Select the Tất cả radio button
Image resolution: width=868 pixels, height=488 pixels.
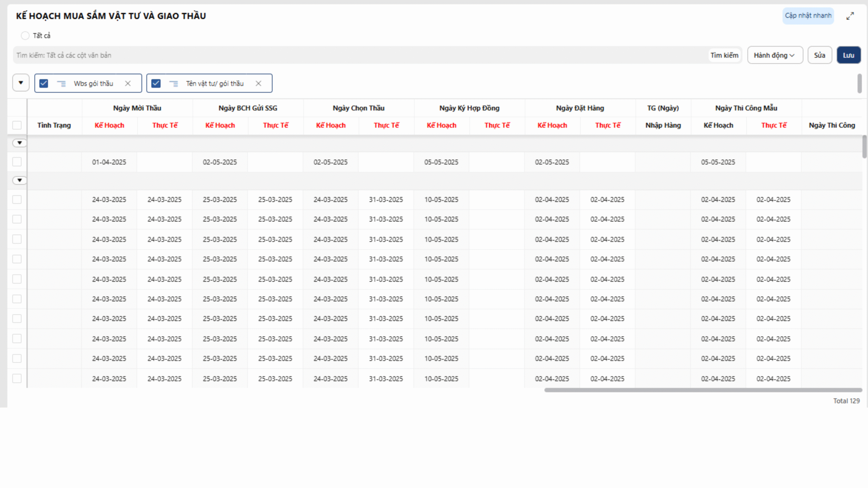pos(25,36)
